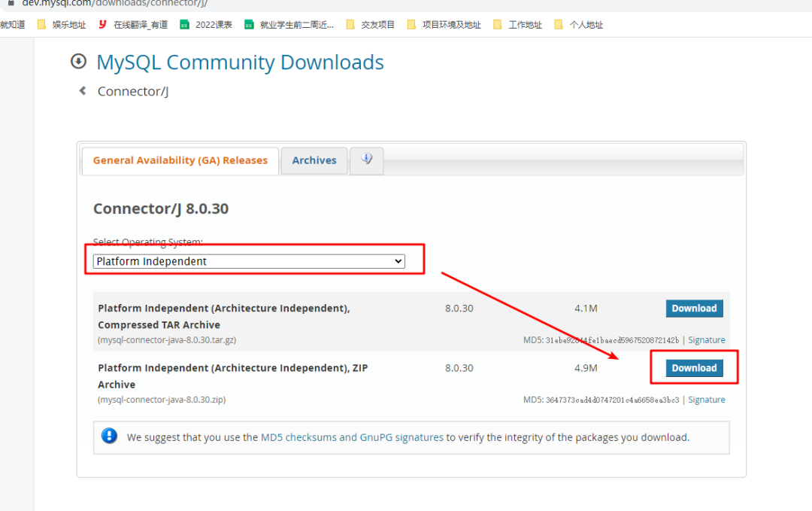Screen dimensions: 812x511
Task: Click the blue exclamation info icon
Action: click(109, 436)
